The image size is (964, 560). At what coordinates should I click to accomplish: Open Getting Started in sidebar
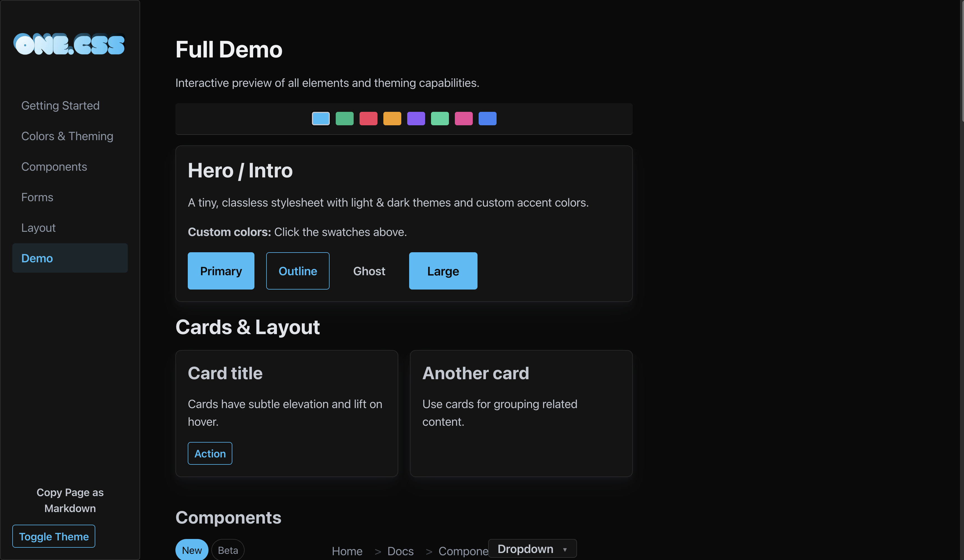click(x=61, y=106)
